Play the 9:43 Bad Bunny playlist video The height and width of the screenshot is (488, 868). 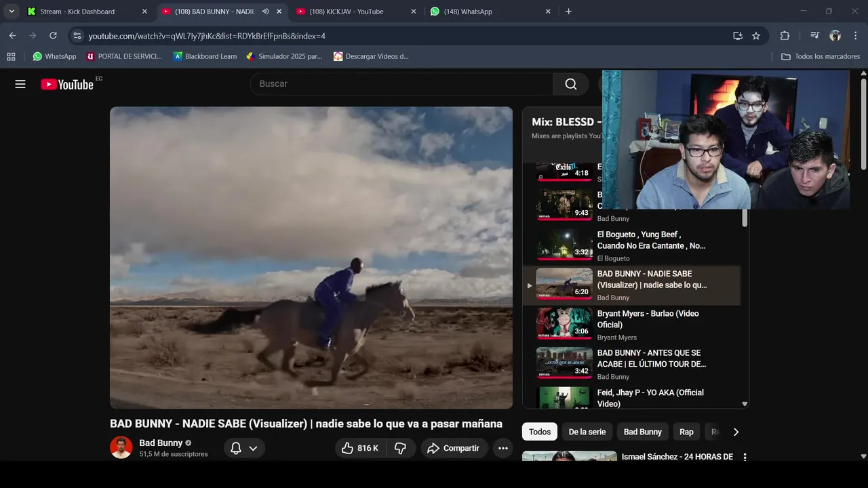click(564, 205)
